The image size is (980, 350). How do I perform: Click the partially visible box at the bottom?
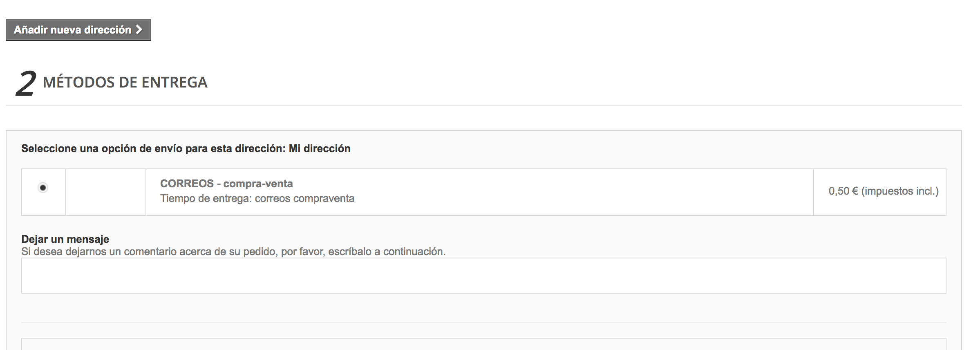[x=483, y=344]
